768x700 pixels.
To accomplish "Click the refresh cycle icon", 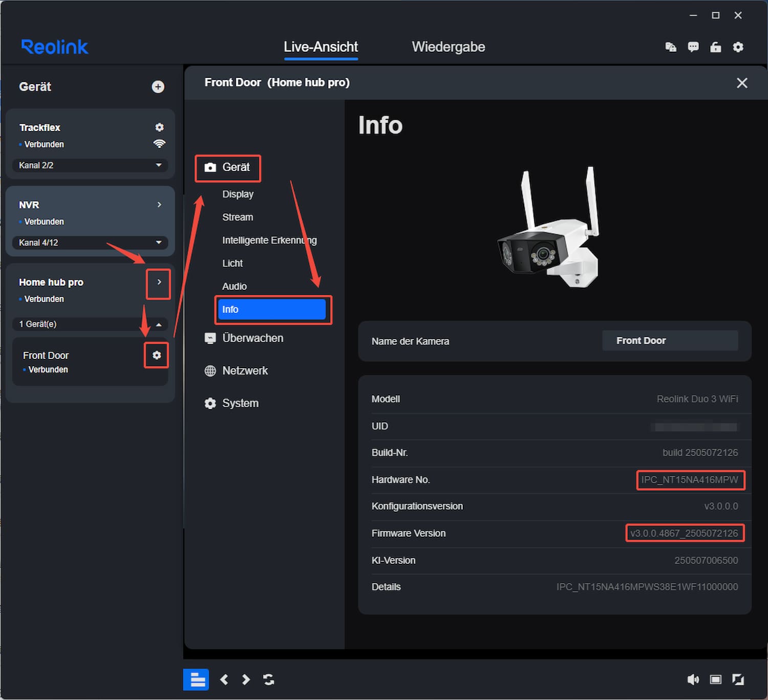I will click(x=268, y=680).
